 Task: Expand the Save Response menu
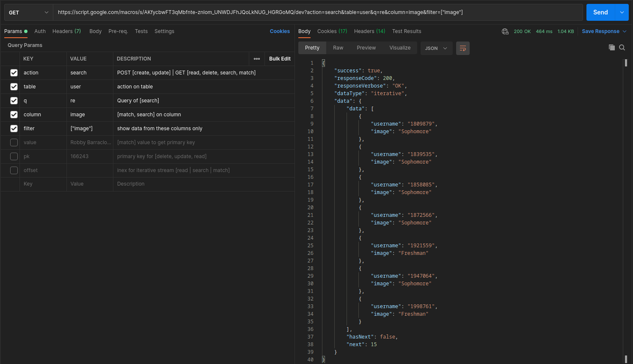pyautogui.click(x=603, y=31)
